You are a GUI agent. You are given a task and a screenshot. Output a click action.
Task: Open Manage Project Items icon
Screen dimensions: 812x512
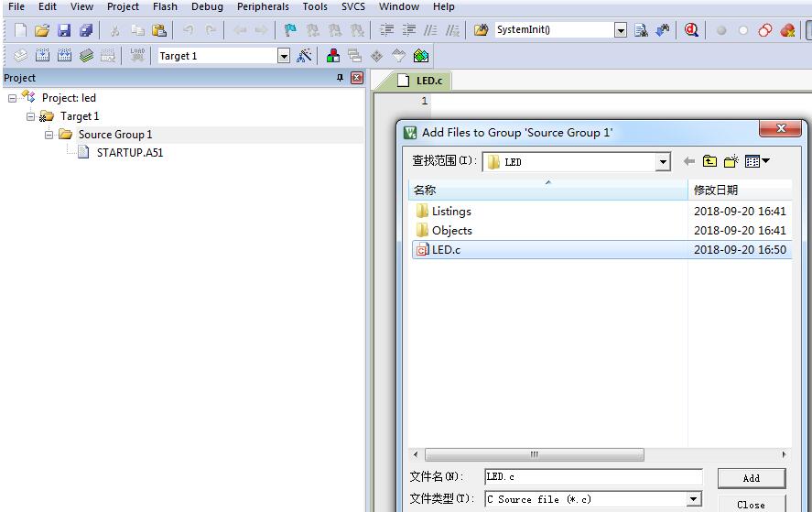(333, 56)
